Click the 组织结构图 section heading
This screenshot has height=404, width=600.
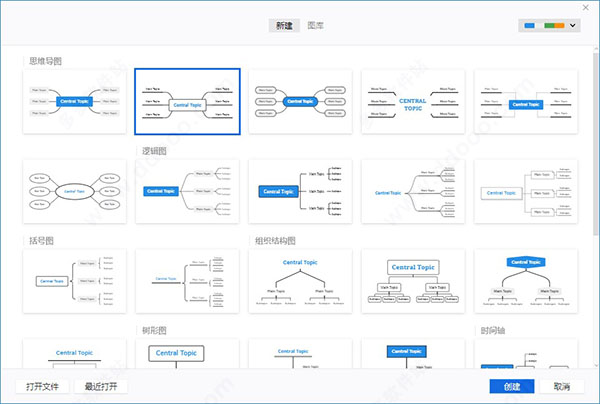point(276,241)
